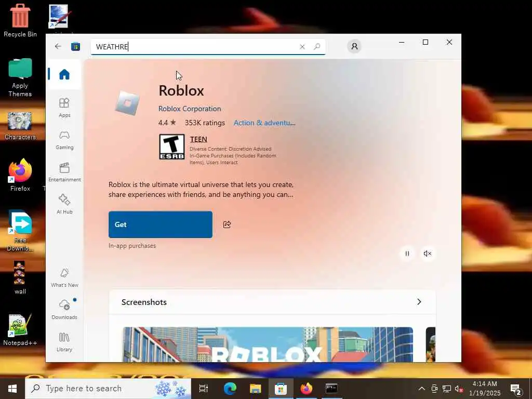
Task: Show hidden system tray icons
Action: [x=421, y=389]
